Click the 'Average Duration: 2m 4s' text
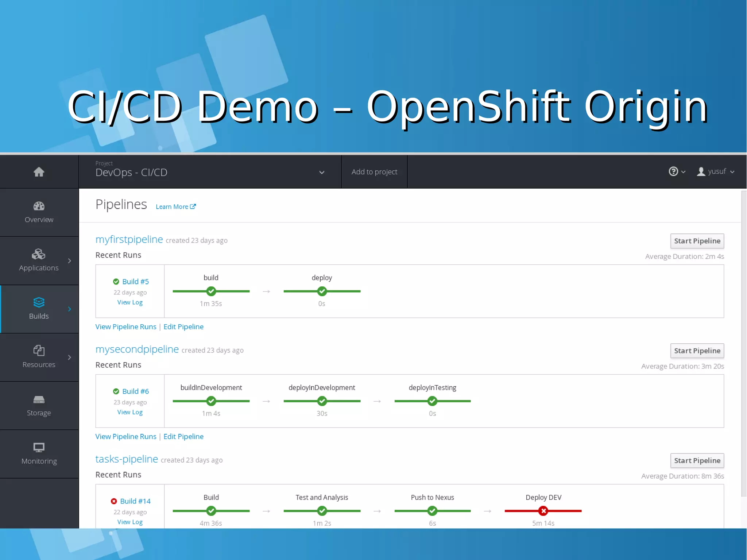Screen dimensions: 747x560 685,256
